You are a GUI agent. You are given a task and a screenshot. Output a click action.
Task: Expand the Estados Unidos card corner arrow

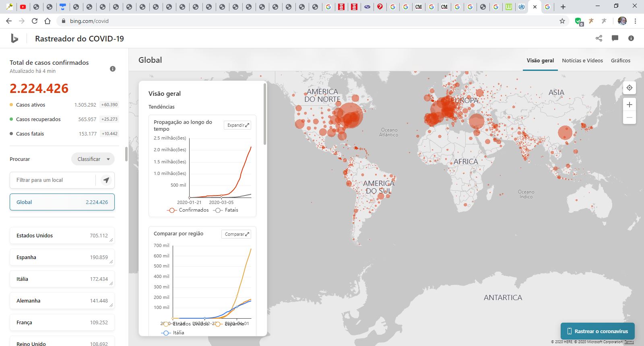pos(111,240)
